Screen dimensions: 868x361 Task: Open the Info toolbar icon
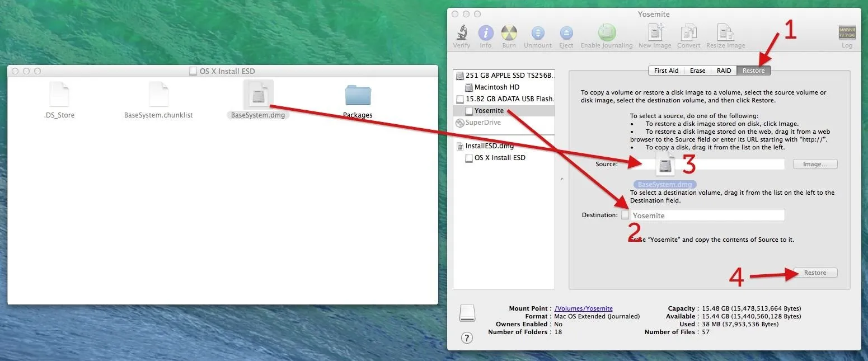(486, 33)
